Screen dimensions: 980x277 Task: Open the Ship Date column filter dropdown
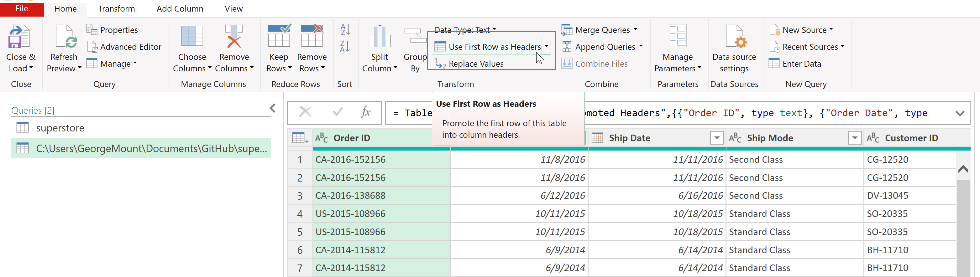(717, 138)
